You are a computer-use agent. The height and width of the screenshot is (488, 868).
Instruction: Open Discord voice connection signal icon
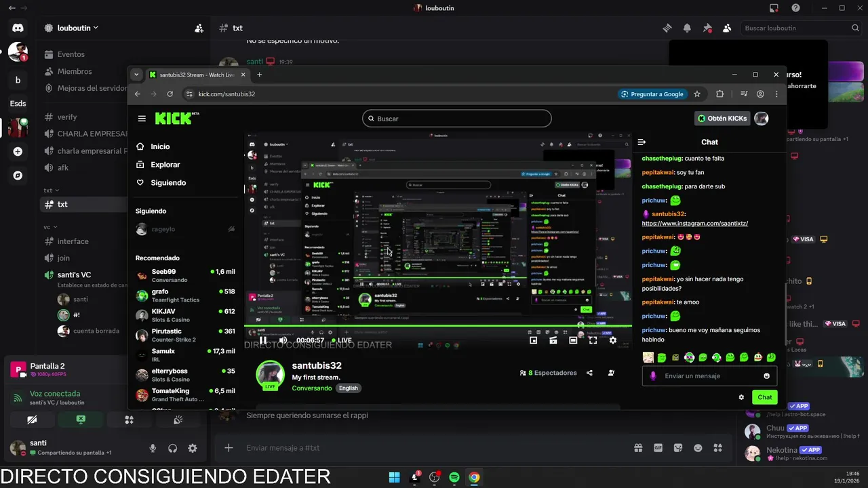coord(18,398)
